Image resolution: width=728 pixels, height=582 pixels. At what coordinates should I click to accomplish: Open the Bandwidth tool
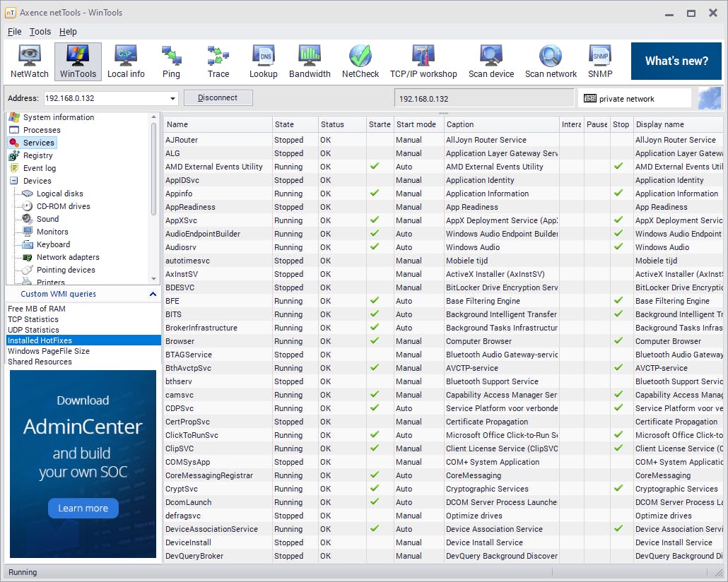(310, 61)
